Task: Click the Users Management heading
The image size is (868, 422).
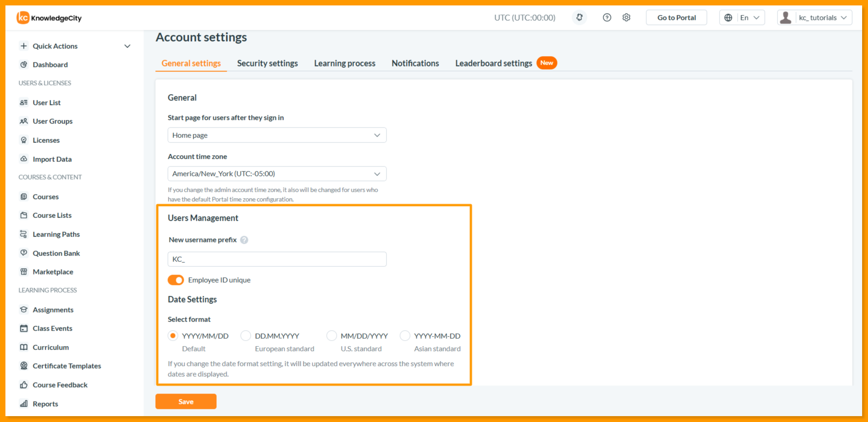Action: click(x=203, y=218)
